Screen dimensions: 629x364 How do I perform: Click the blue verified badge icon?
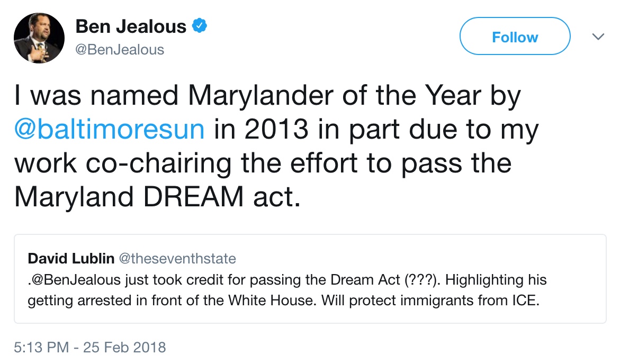point(200,26)
